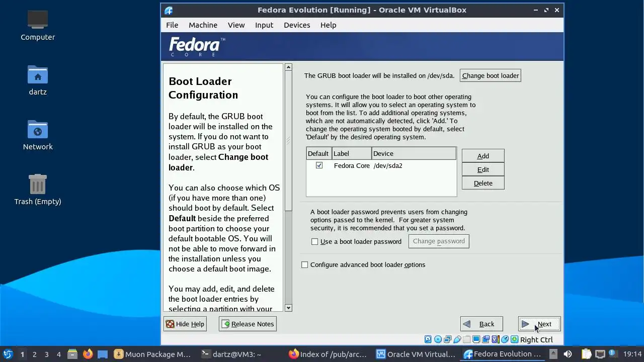This screenshot has height=362, width=644.
Task: Click the help panel vertical scrollbar thumb
Action: pyautogui.click(x=288, y=141)
